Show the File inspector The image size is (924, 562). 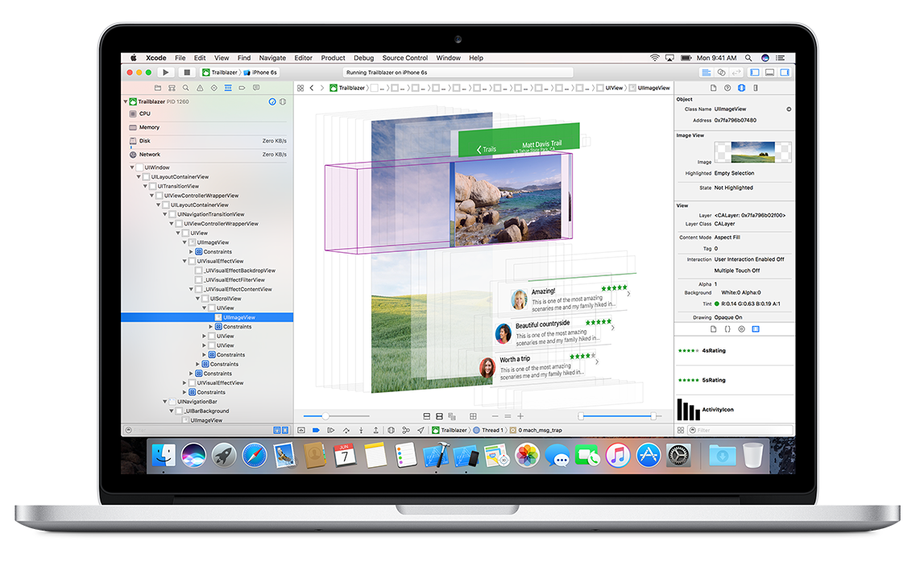(713, 88)
